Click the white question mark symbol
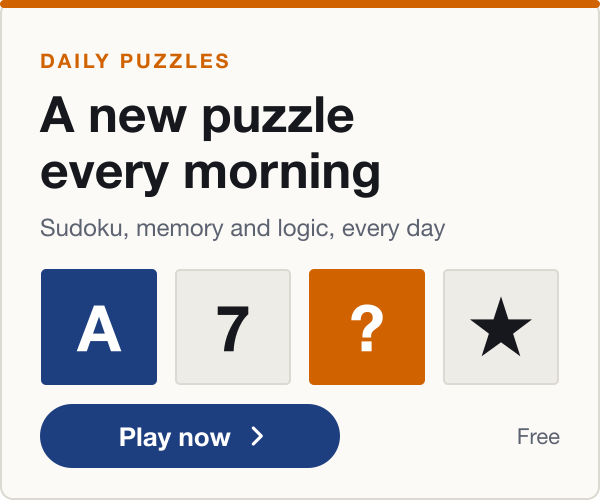This screenshot has height=500, width=600. tap(367, 328)
